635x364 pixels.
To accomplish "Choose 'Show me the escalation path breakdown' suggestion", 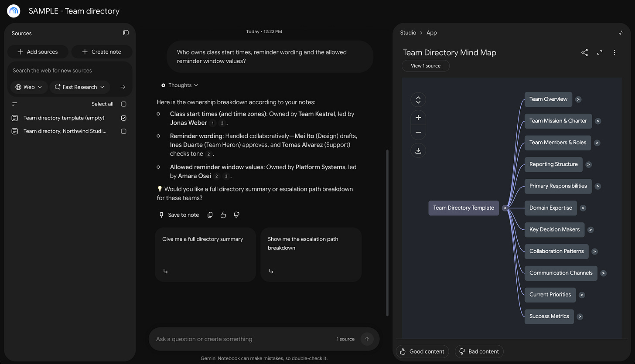I will [x=311, y=255].
